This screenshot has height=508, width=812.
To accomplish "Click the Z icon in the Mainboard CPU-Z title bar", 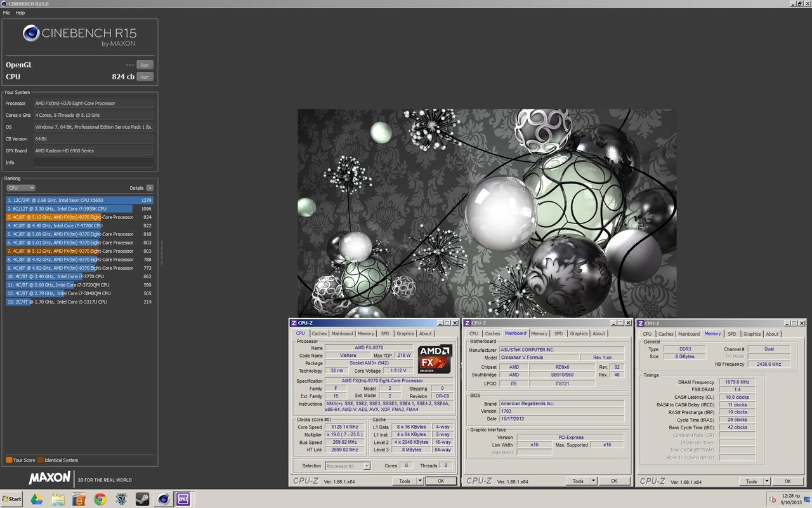I will click(468, 323).
